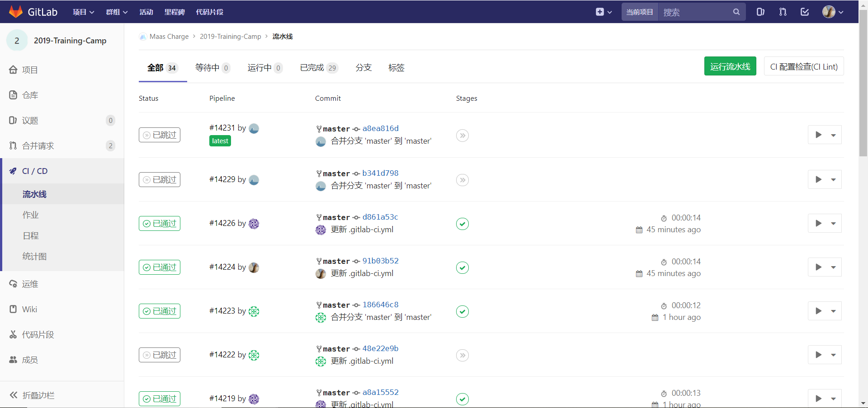868x408 pixels.
Task: Click the Wiki icon in the sidebar
Action: [x=13, y=309]
